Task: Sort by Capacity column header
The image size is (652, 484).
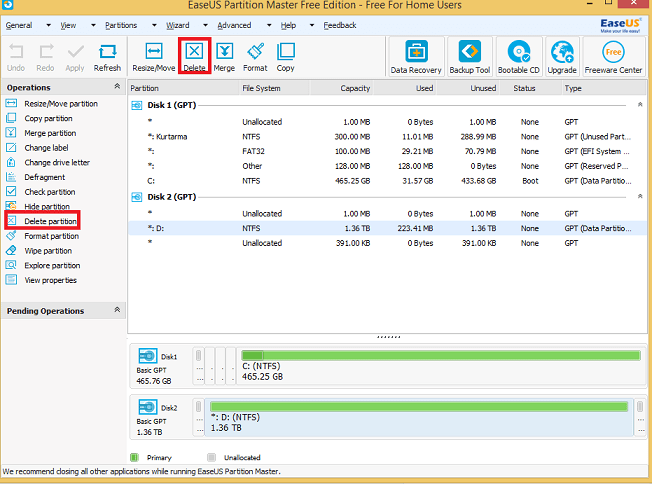Action: click(x=341, y=88)
